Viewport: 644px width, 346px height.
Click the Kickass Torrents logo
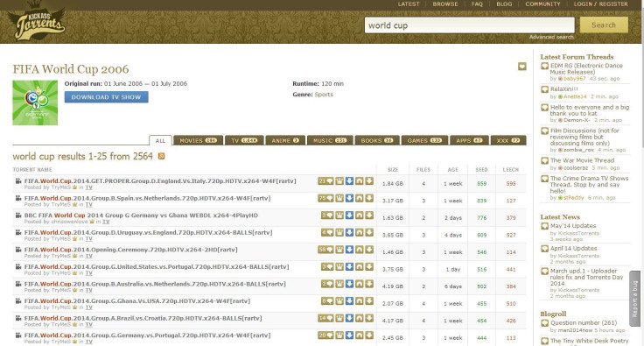coord(37,21)
